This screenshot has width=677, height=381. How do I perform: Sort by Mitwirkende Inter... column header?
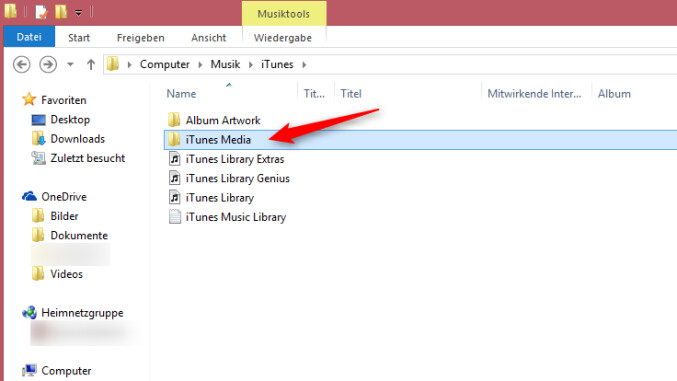(x=536, y=94)
